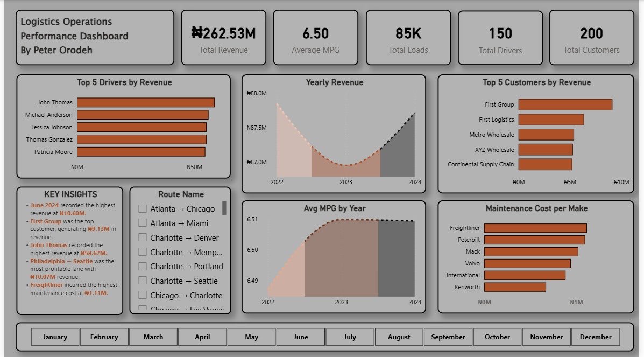Select International maintenance cost bar
This screenshot has width=644, height=357.
pyautogui.click(x=525, y=275)
